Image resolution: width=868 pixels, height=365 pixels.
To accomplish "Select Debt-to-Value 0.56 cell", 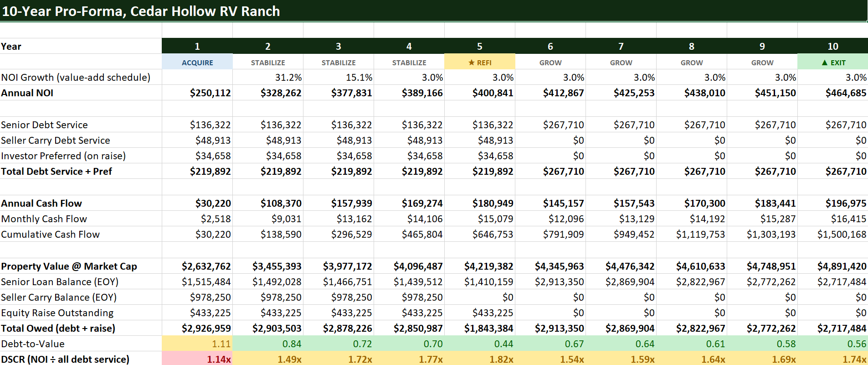I will click(833, 344).
